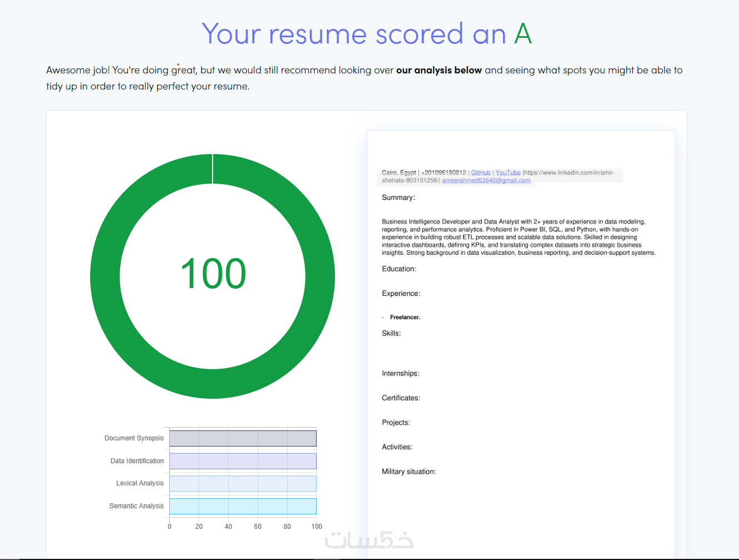
Task: Click the "Military situation:" heading in resume
Action: pyautogui.click(x=409, y=472)
